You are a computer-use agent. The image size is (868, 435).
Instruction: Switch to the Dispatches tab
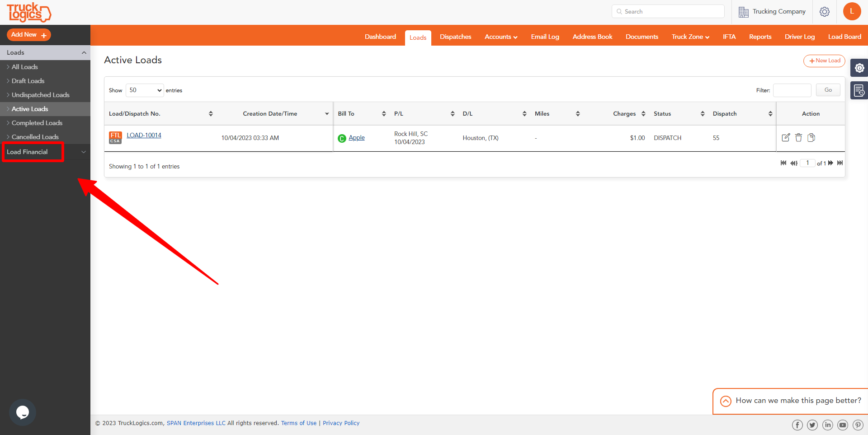[x=455, y=37]
